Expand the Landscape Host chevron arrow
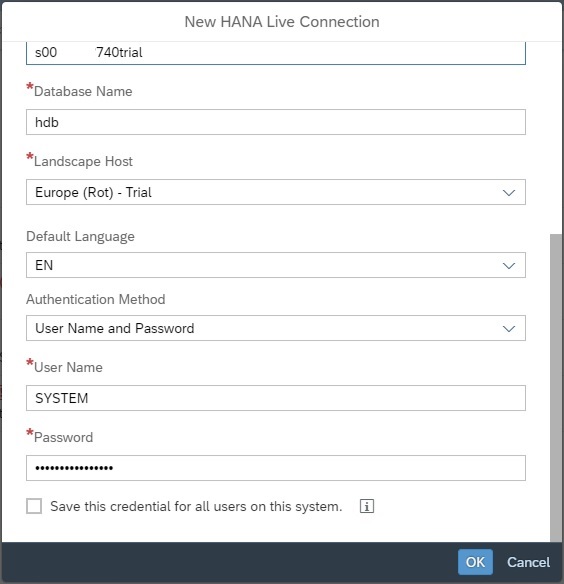The height and width of the screenshot is (584, 564). (508, 193)
